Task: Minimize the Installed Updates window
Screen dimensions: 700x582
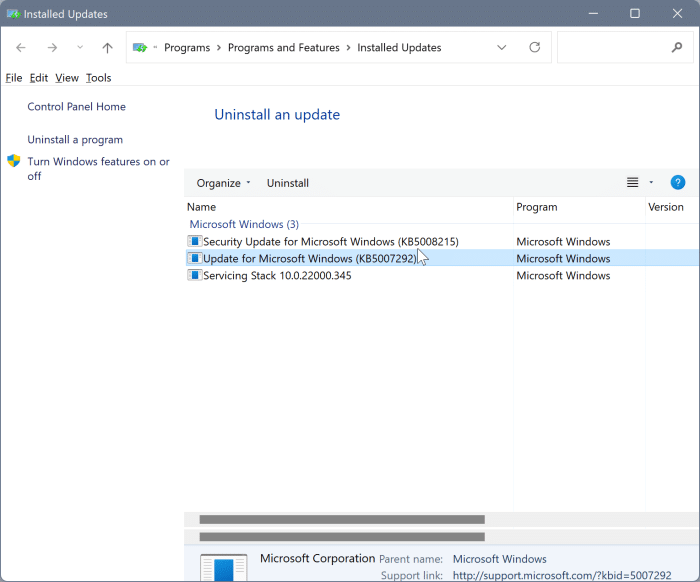Action: [x=593, y=13]
